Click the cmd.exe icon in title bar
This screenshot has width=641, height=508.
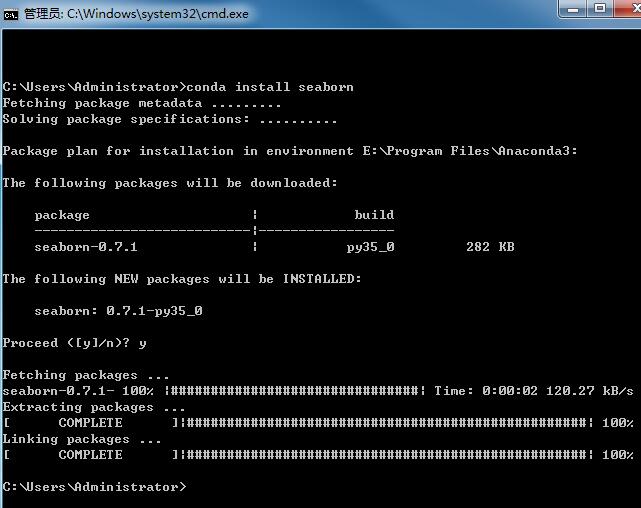(11, 15)
